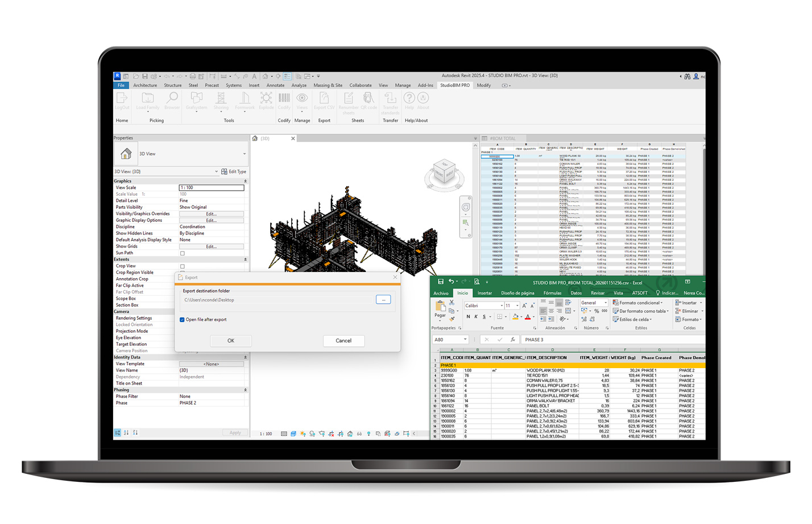The image size is (812, 524).
Task: Click the View Scale 1:100 field
Action: (212, 188)
